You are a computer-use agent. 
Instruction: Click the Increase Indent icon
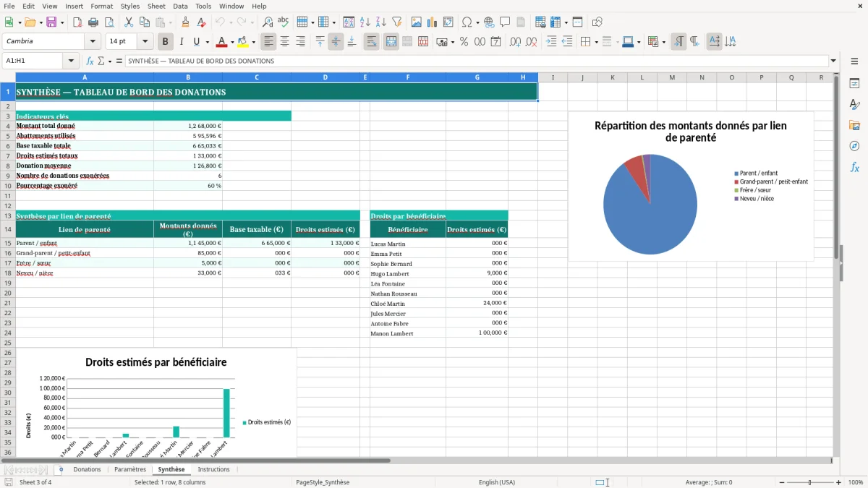pos(551,42)
